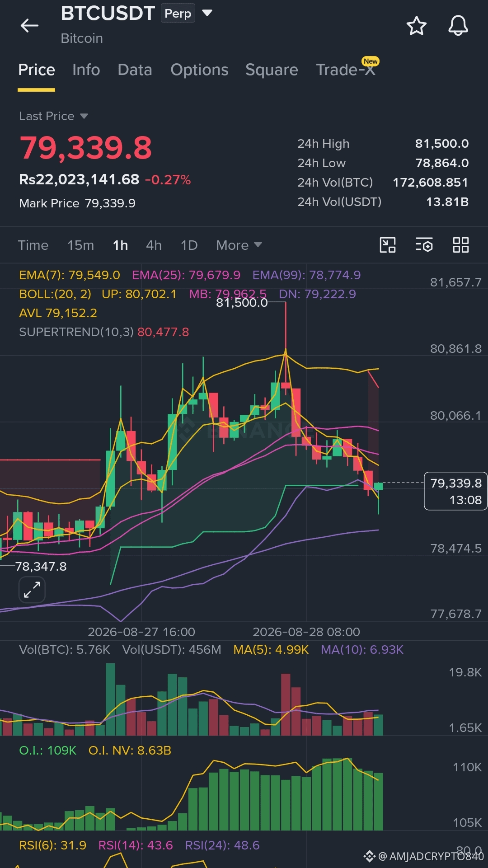Open the Trade-X tab

tap(346, 70)
